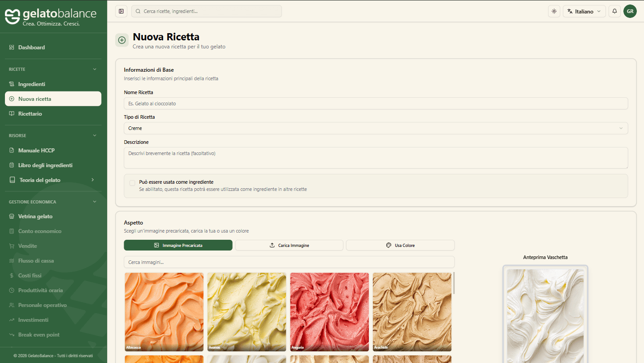The image size is (644, 363).
Task: Open notifications via the bell icon
Action: 614,11
